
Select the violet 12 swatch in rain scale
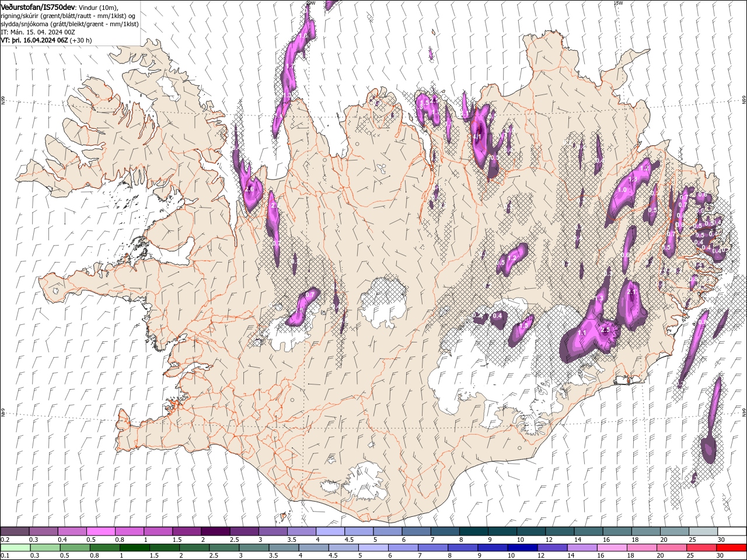(551, 548)
